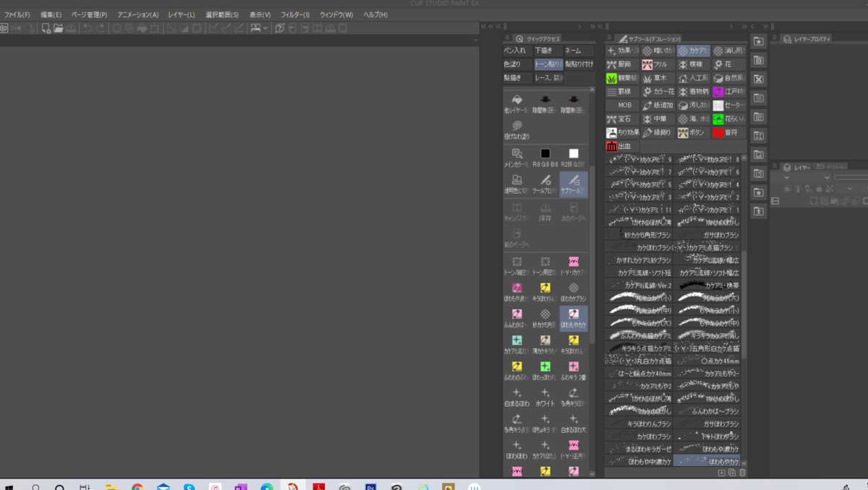Click the Redo arrow in command bar
Screen dimensions: 868x490
99,28
